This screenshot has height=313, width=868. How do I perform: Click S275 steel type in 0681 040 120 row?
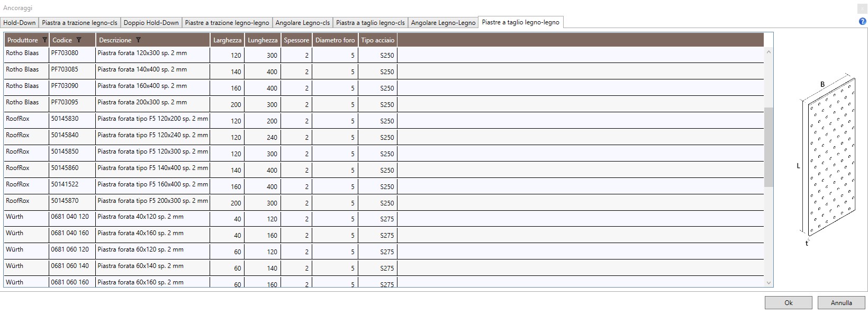387,219
